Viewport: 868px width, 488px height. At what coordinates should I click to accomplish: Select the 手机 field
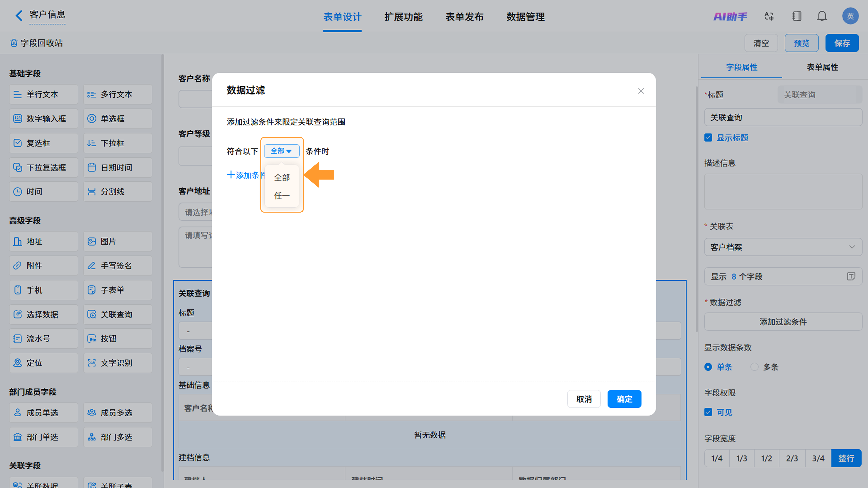(43, 290)
